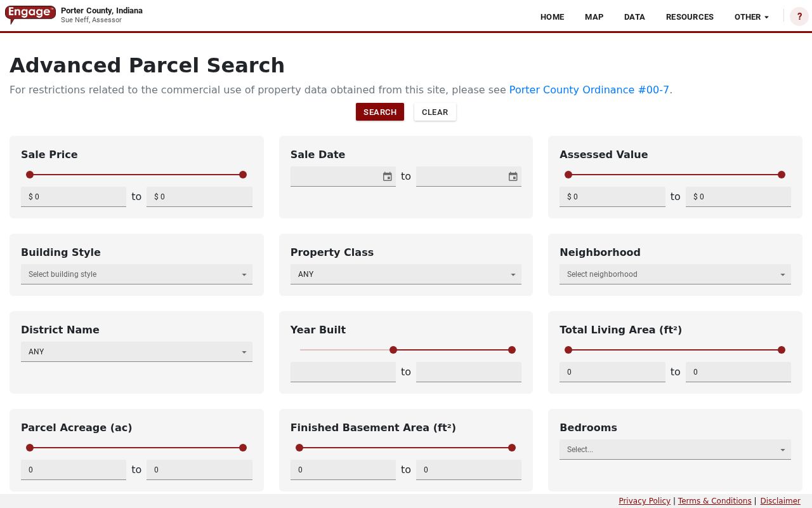Viewport: 812px width, 508px height.
Task: Click Parcel Acreage slider minimum handle
Action: (30, 448)
